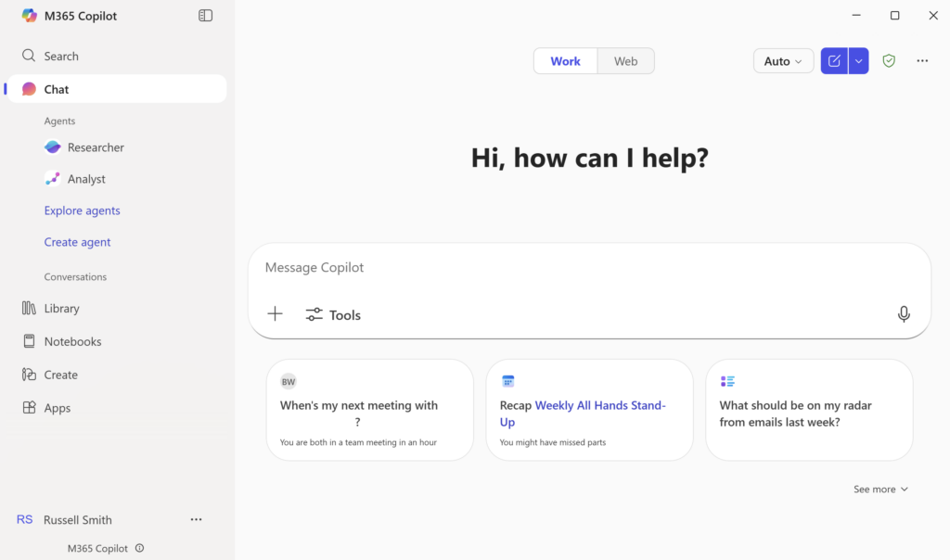Collapse the navigation sidebar panel
This screenshot has height=560, width=950.
(205, 16)
